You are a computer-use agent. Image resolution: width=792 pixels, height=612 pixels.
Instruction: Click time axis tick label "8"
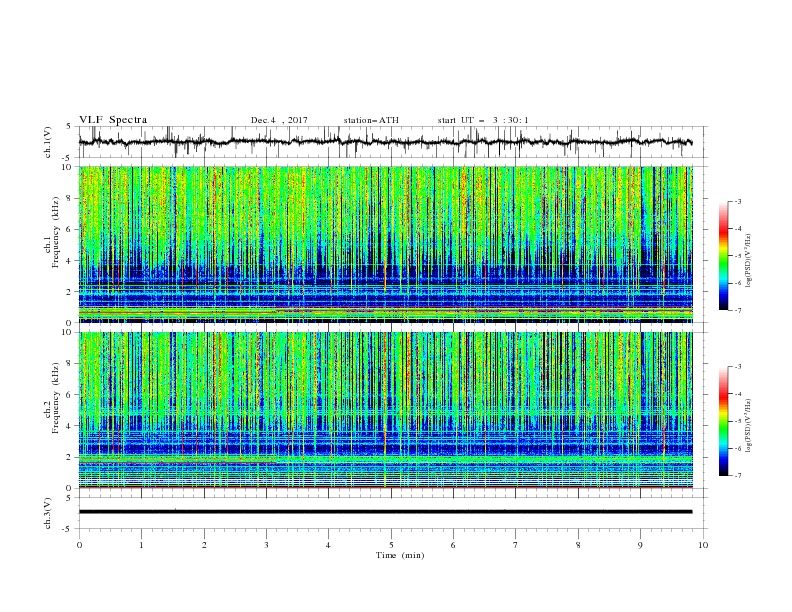tap(578, 545)
